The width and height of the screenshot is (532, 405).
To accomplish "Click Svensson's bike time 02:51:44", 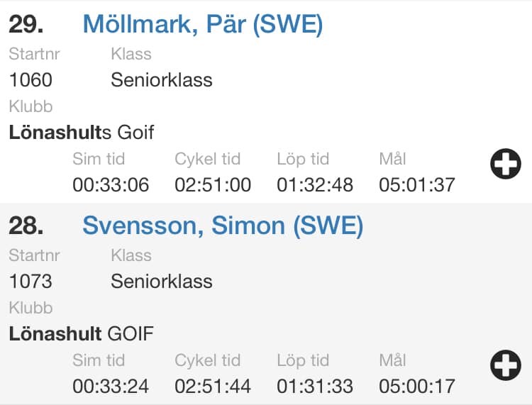I will click(213, 387).
